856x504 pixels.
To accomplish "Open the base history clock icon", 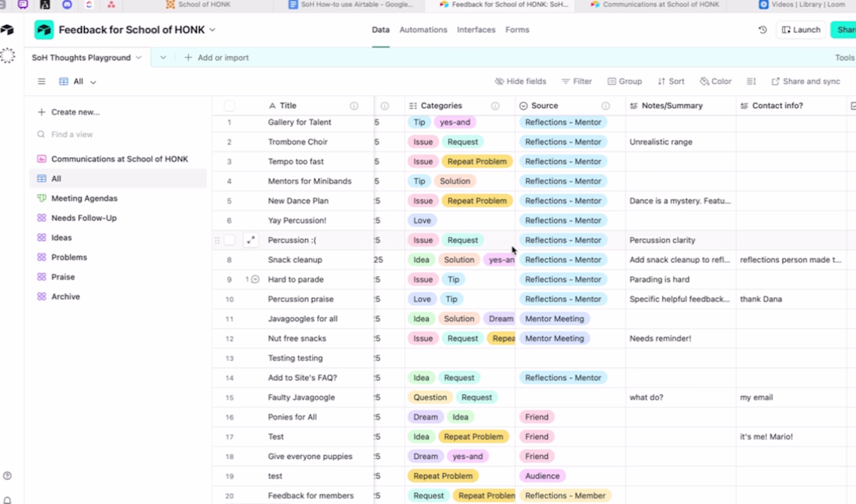I will tap(763, 30).
